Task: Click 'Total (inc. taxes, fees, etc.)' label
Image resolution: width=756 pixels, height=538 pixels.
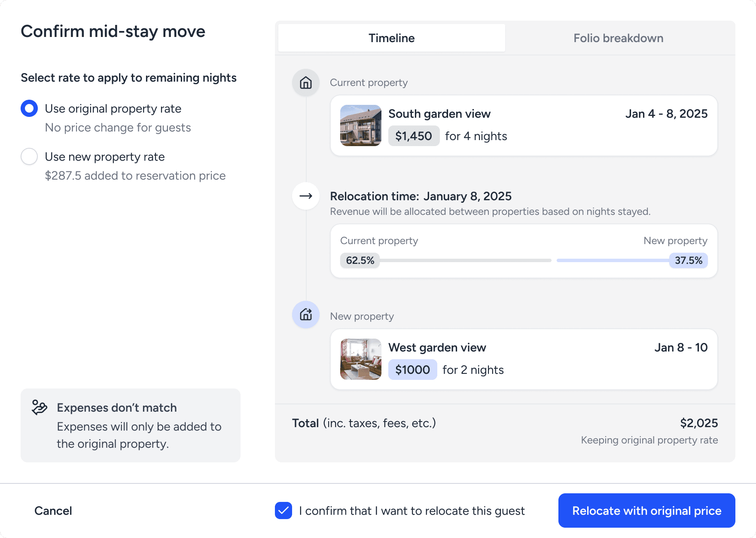Action: pos(364,423)
